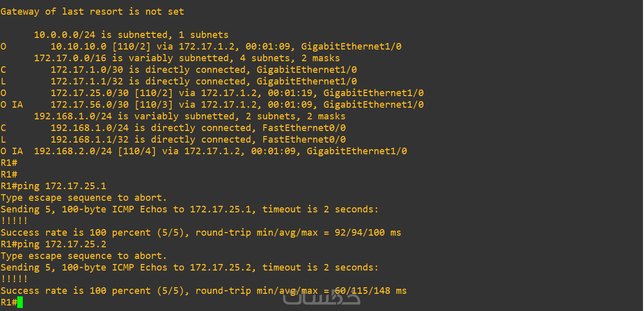
Task: Click the 172.17.1.1/32 local route
Action: coord(203,81)
